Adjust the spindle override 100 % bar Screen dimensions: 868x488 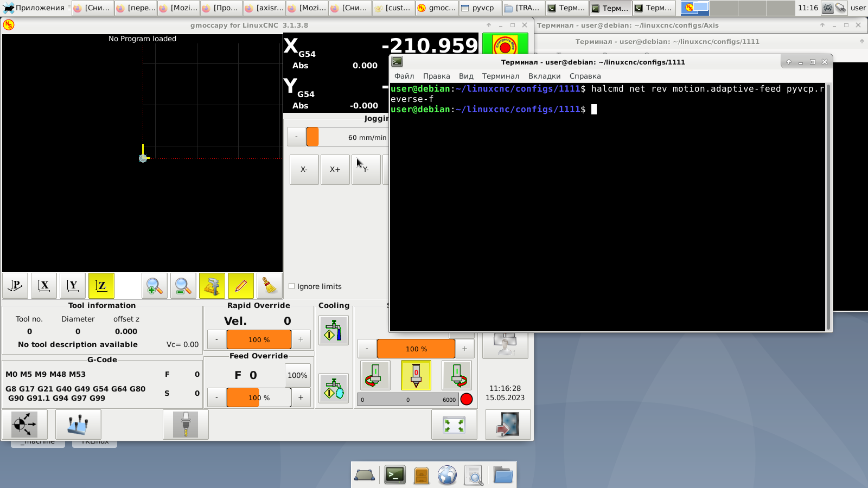click(x=416, y=349)
